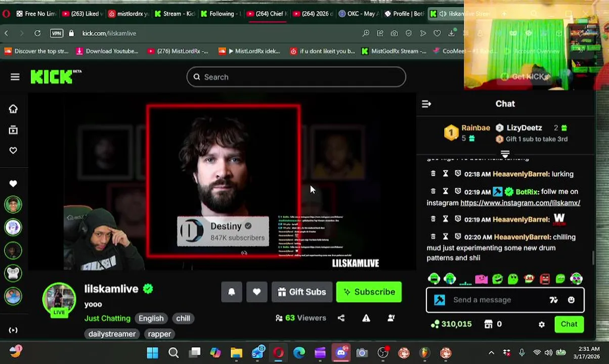The height and width of the screenshot is (364, 609).
Task: Open the Home sidebar icon
Action: pos(13,109)
